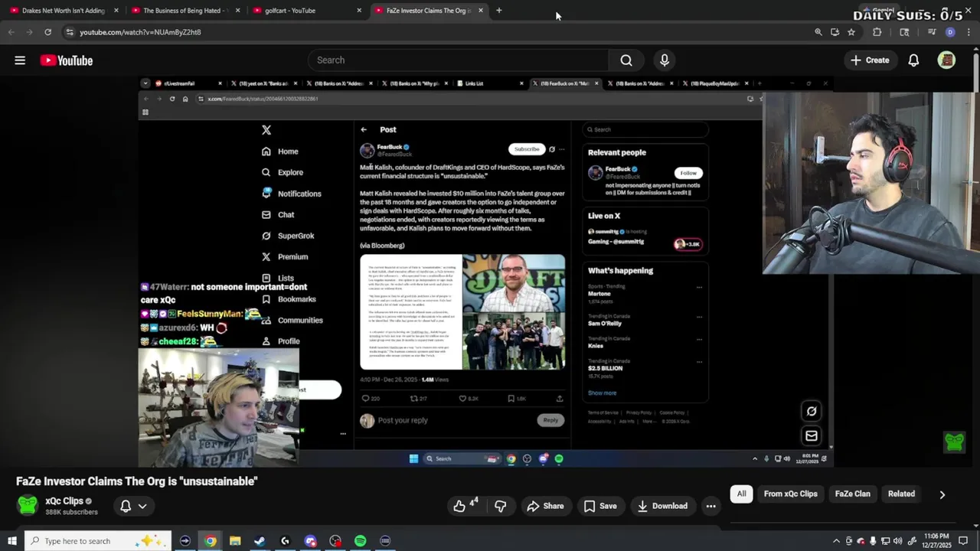Open the xQc Clips channel name link

coord(64,501)
